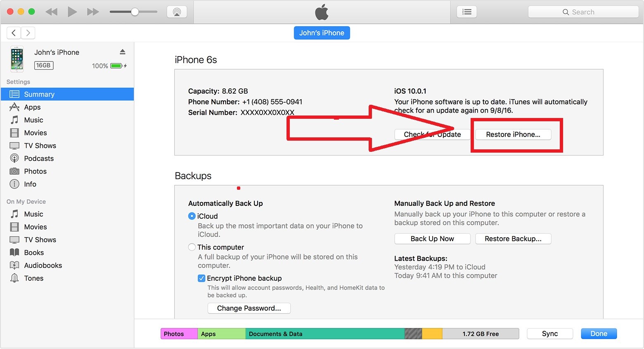Uncheck Encrypt iPhone backup

click(x=201, y=278)
